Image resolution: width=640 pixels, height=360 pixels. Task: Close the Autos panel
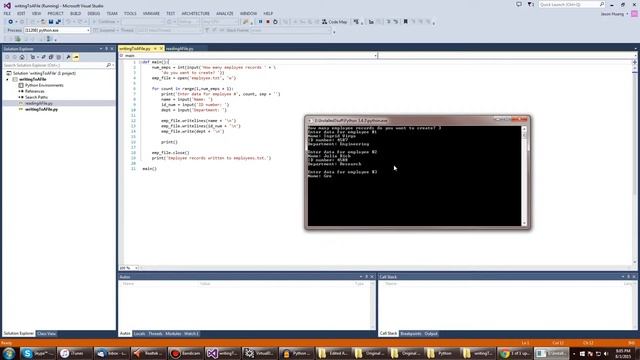coord(372,277)
